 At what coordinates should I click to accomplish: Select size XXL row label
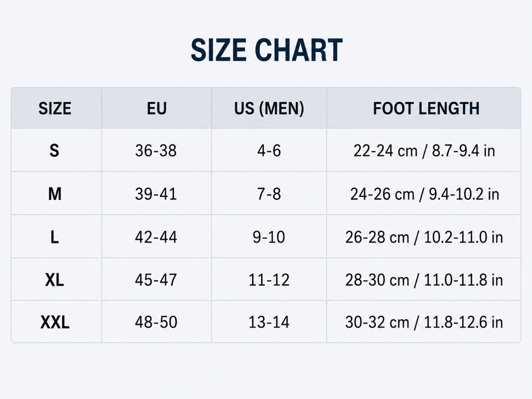55,322
